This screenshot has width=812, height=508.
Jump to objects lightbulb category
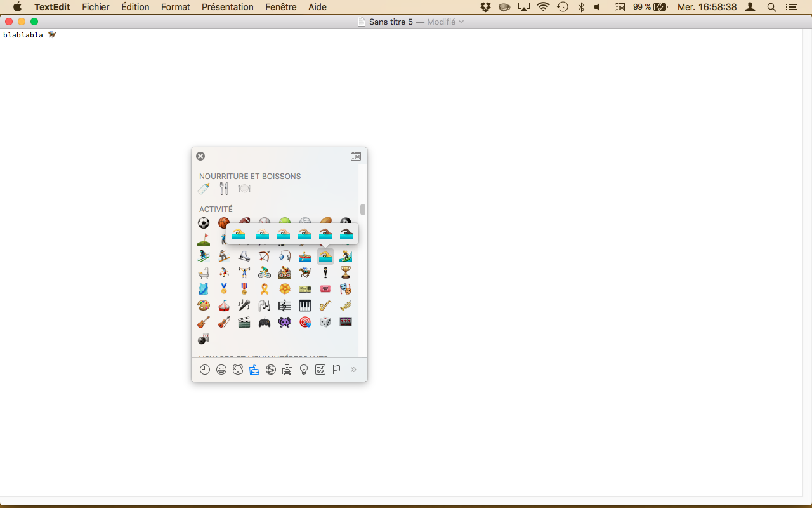[x=304, y=370]
